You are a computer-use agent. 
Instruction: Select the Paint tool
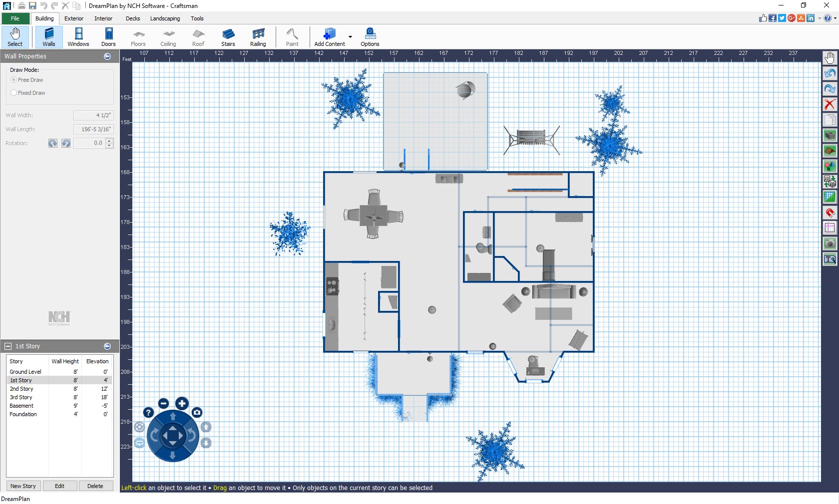(292, 37)
